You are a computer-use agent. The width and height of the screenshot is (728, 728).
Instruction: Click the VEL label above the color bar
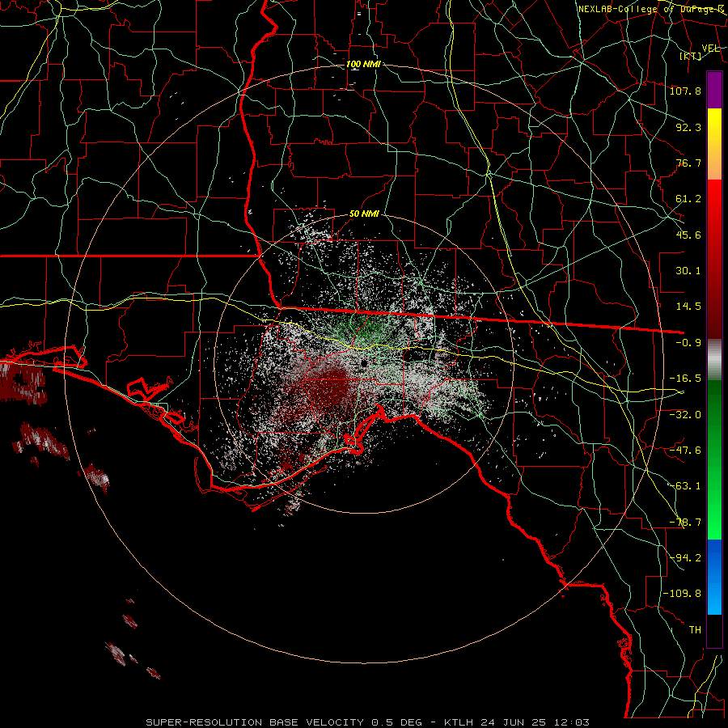710,48
